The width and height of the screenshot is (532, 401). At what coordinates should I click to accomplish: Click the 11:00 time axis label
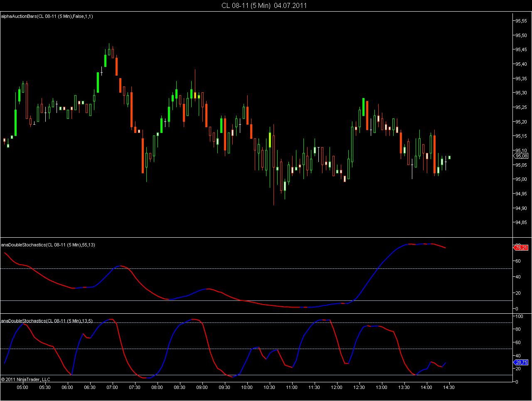point(292,387)
